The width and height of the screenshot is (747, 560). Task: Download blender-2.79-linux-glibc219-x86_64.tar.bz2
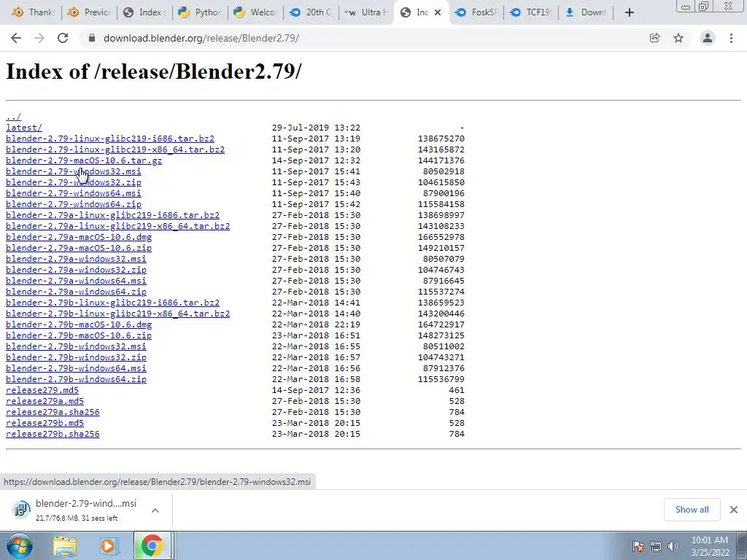115,149
